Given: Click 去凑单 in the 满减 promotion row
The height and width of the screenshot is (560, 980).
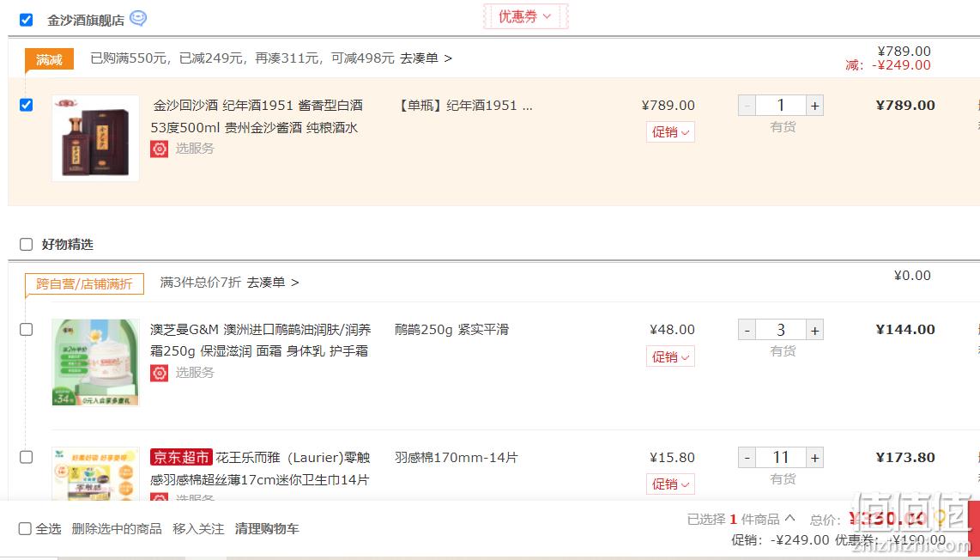Looking at the screenshot, I should click(426, 58).
